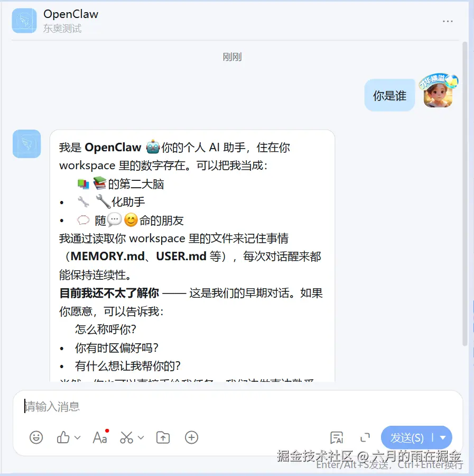Click the bot avatar beside the reply
This screenshot has height=476, width=474.
[x=27, y=144]
